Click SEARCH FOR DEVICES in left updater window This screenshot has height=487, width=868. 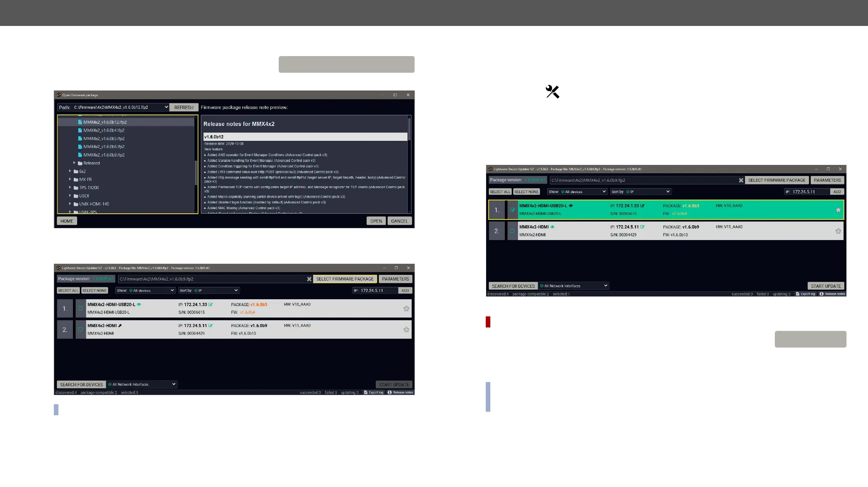click(81, 384)
